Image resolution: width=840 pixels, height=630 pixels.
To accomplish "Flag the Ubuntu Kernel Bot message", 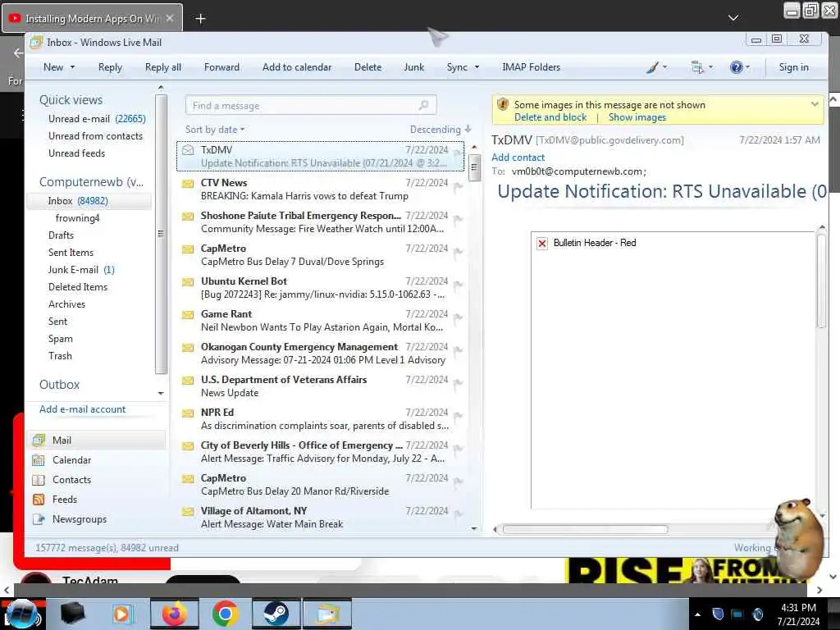I will tap(458, 285).
